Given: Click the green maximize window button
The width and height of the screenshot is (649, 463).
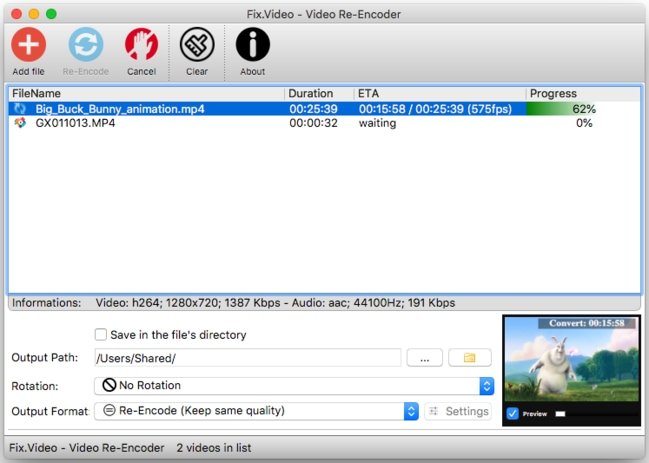Looking at the screenshot, I should click(x=51, y=14).
